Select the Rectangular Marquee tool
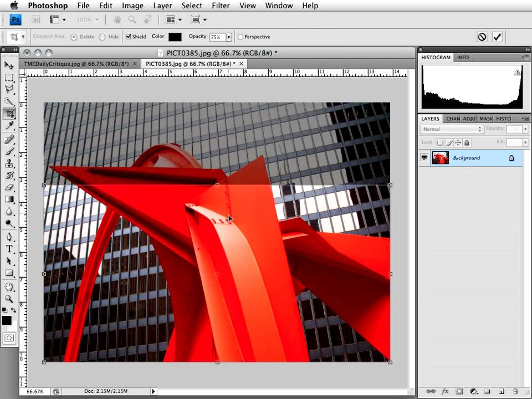The height and width of the screenshot is (399, 532). [x=9, y=78]
